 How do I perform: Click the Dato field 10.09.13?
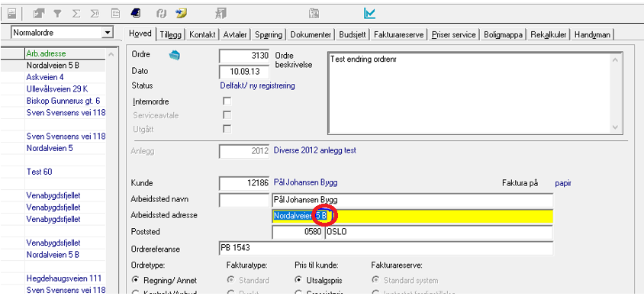pyautogui.click(x=244, y=72)
